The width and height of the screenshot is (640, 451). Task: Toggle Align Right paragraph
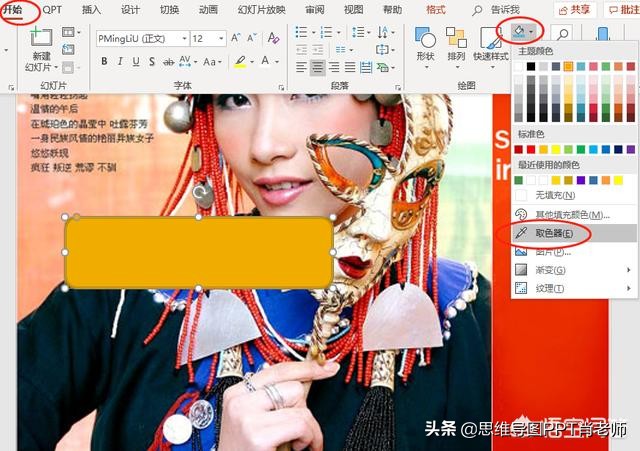point(334,67)
